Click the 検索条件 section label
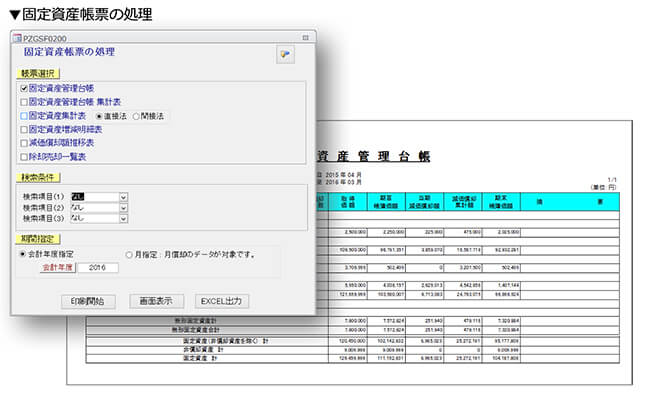 (38, 177)
